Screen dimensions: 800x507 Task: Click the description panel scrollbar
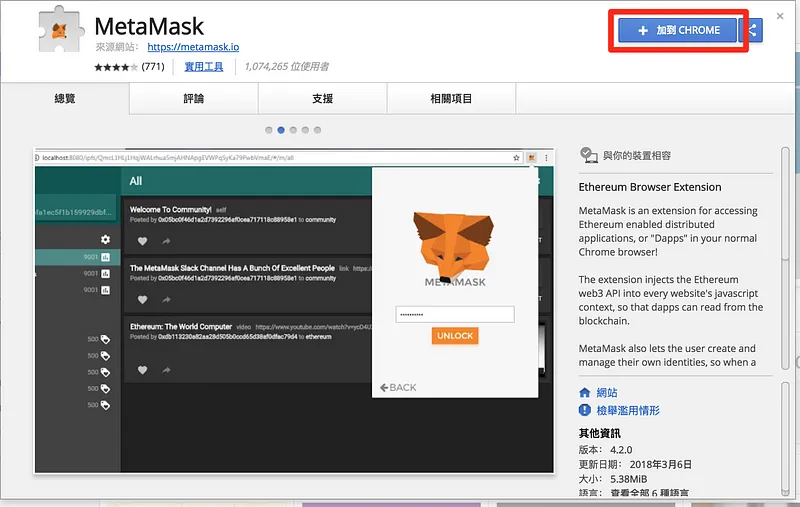coord(785,258)
